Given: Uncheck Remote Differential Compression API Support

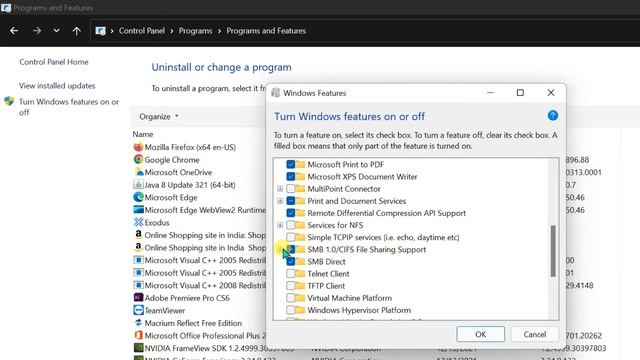Looking at the screenshot, I should [291, 213].
